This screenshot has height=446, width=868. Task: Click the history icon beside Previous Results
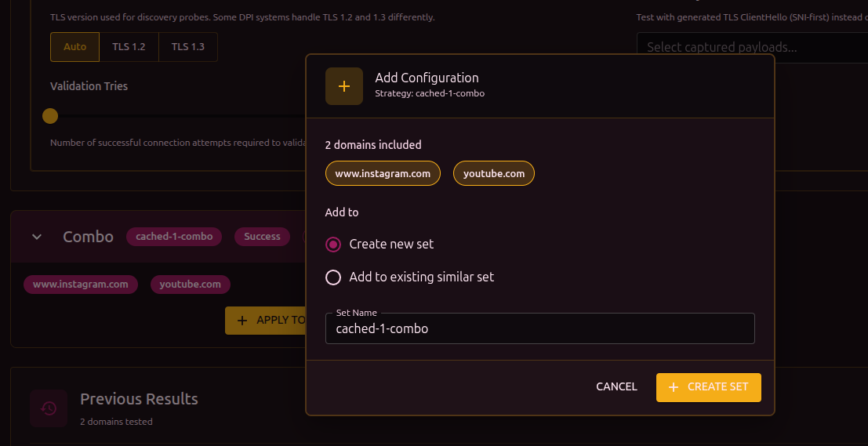pyautogui.click(x=49, y=408)
